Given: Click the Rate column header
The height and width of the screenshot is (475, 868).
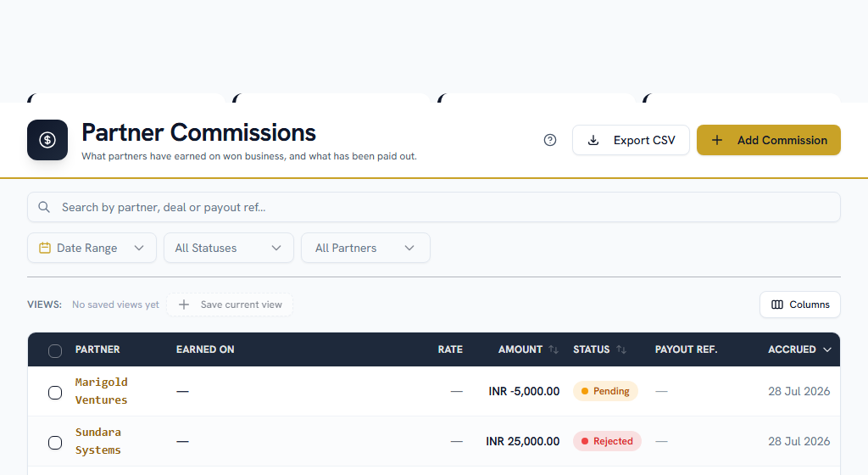Looking at the screenshot, I should 450,349.
